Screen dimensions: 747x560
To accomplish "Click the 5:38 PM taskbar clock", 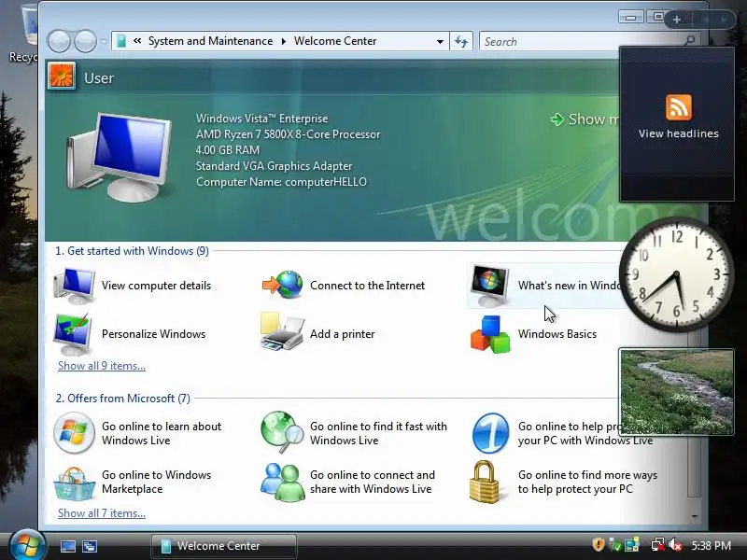I will point(712,545).
